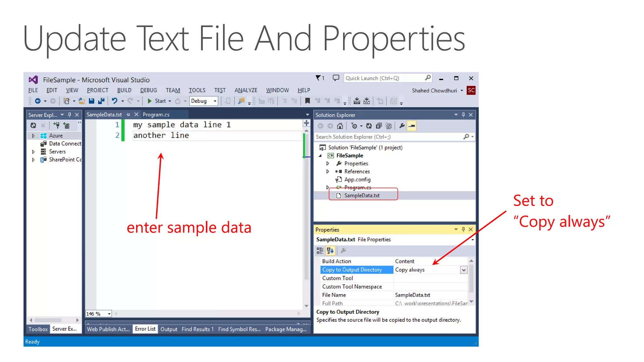The width and height of the screenshot is (644, 362).
Task: Expand the Azure node
Action: 33,136
